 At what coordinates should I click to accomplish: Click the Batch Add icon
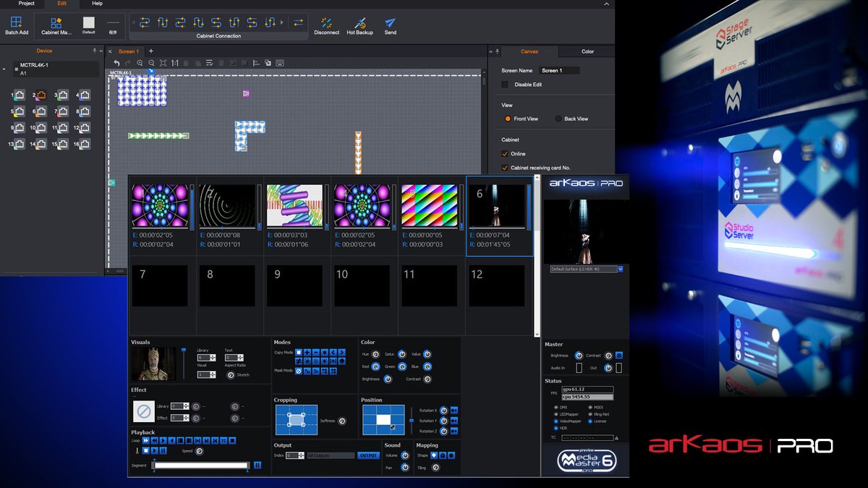pos(16,22)
